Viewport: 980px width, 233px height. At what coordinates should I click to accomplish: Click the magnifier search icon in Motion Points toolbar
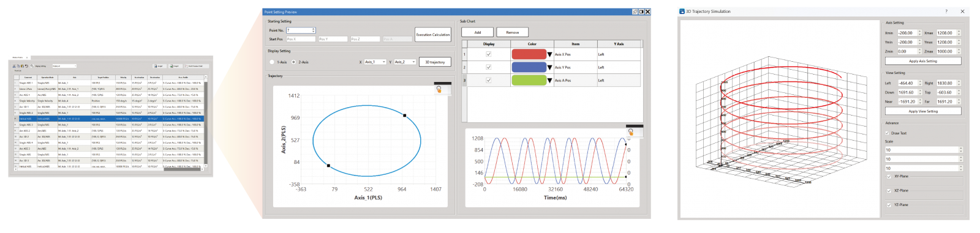point(32,66)
